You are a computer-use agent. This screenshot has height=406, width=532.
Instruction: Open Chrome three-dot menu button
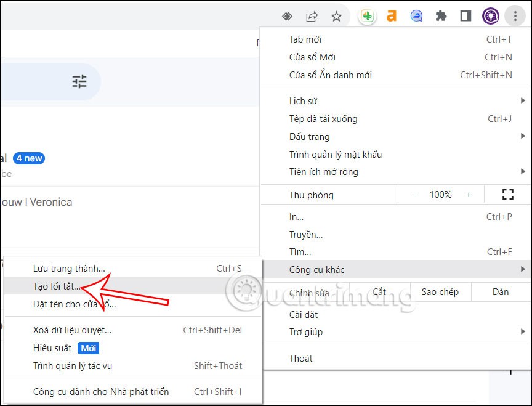(515, 16)
